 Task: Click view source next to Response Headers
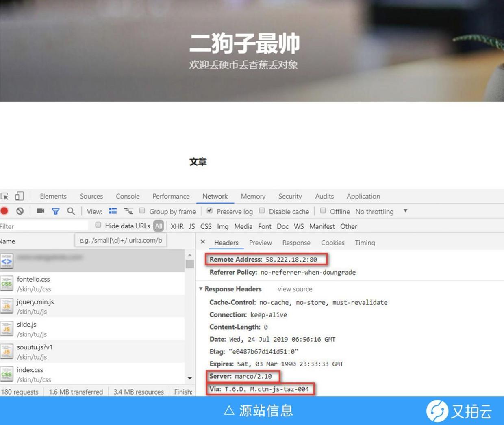[295, 289]
